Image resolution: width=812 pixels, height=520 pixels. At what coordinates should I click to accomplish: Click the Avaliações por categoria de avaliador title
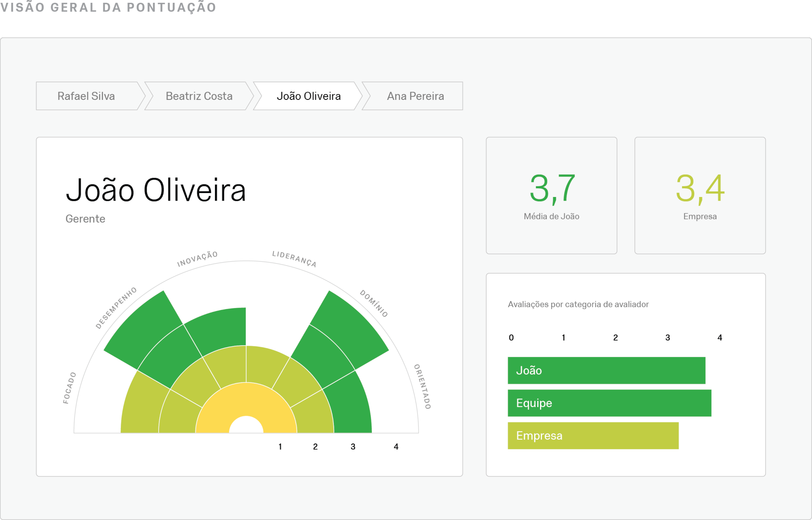[578, 304]
